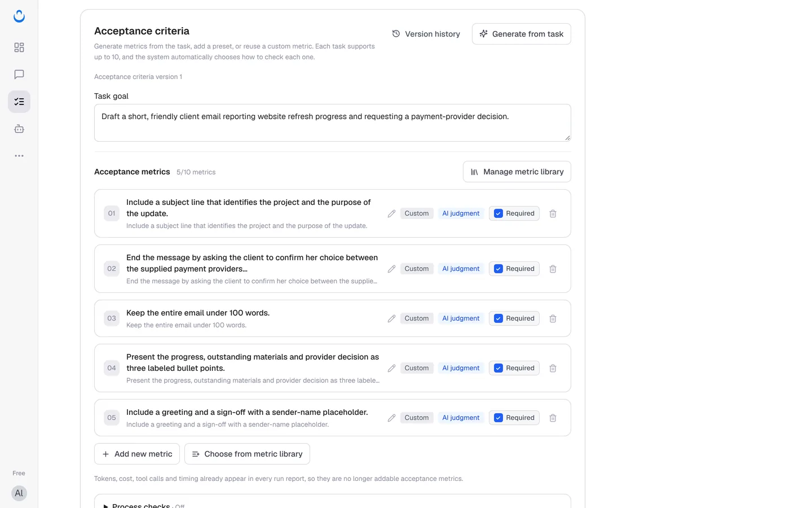Click 'Present the progress, outstanding materials' metric title
Viewport: 812px width, 508px height.
click(253, 362)
